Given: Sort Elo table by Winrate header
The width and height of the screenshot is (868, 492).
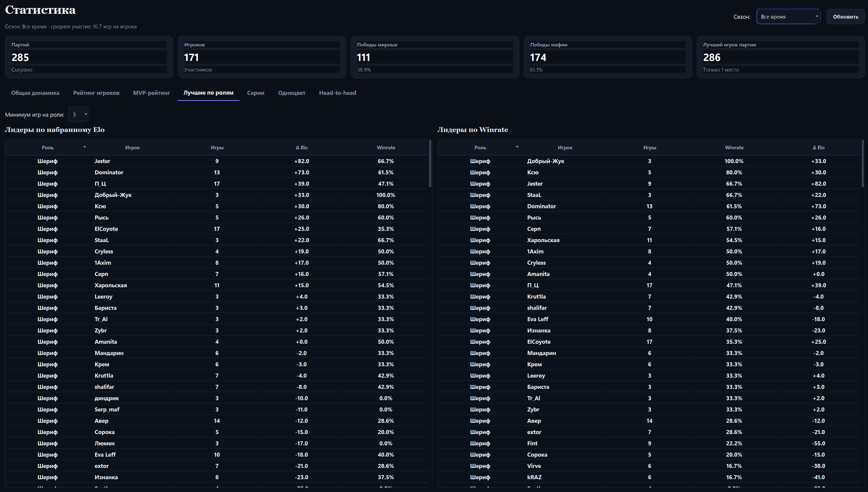Looking at the screenshot, I should [x=386, y=148].
